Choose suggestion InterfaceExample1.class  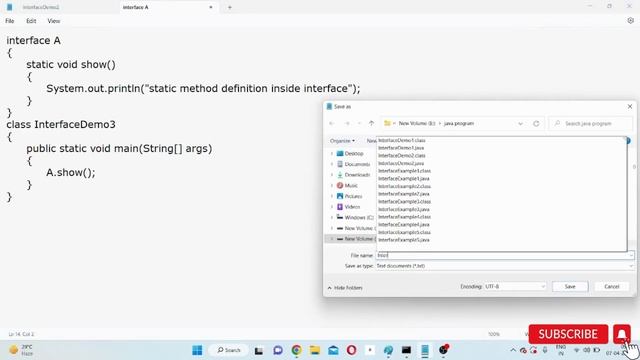[x=404, y=171]
